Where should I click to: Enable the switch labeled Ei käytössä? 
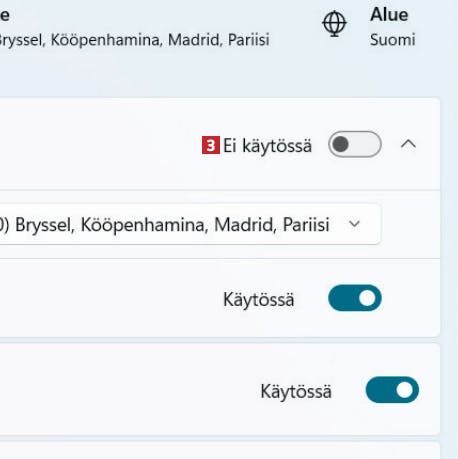pyautogui.click(x=355, y=144)
